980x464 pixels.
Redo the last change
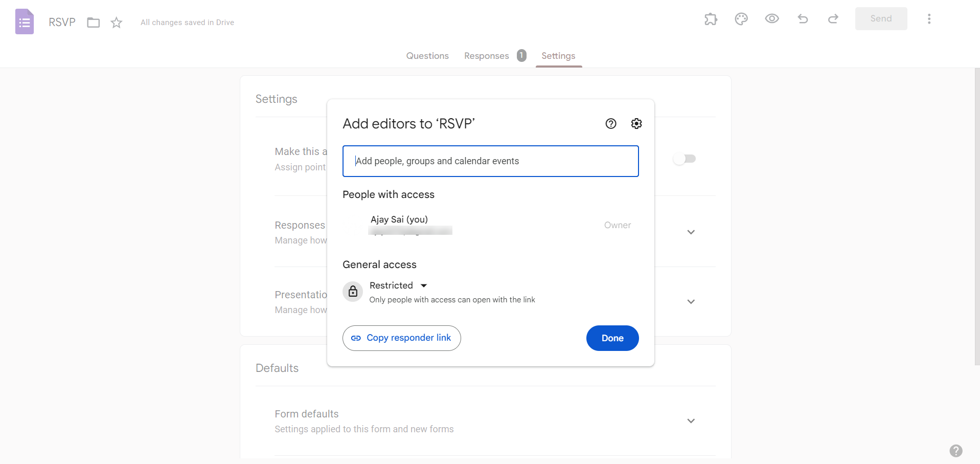(x=833, y=19)
